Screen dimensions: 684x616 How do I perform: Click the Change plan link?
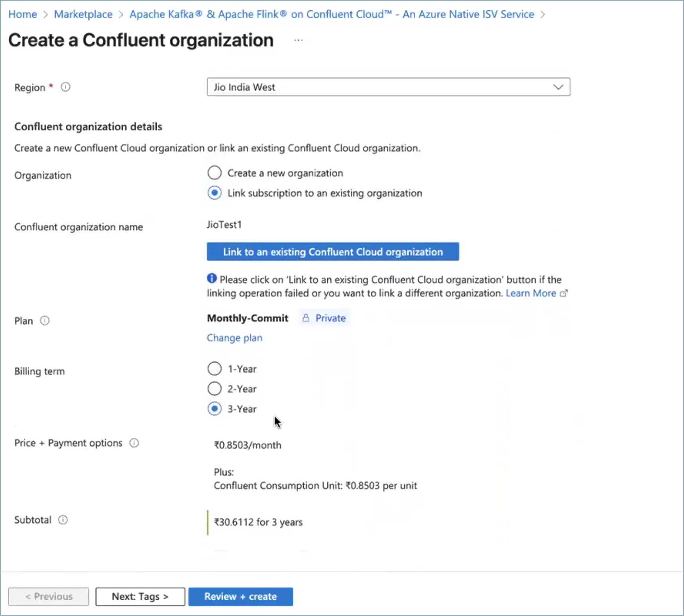(x=234, y=338)
